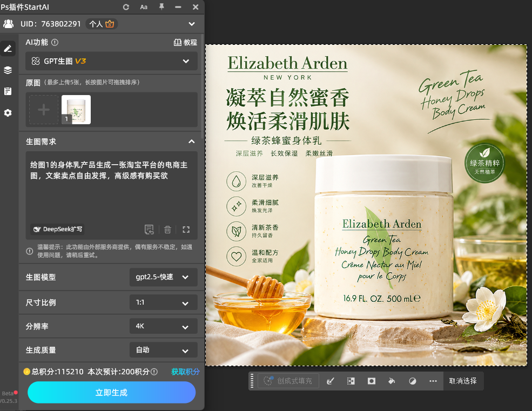
Task: Click 获取积分 link
Action: click(x=185, y=372)
